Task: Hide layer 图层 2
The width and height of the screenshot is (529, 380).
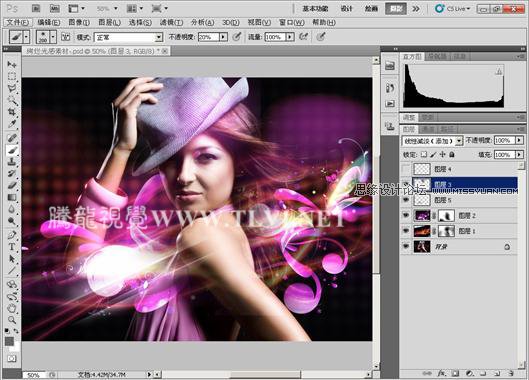Action: point(406,215)
